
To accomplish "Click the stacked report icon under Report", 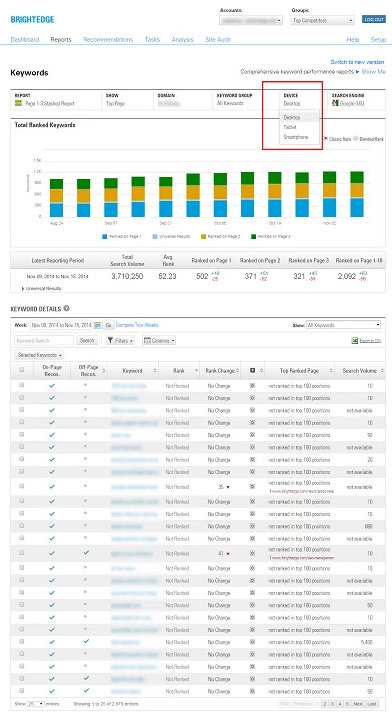I will [x=18, y=103].
